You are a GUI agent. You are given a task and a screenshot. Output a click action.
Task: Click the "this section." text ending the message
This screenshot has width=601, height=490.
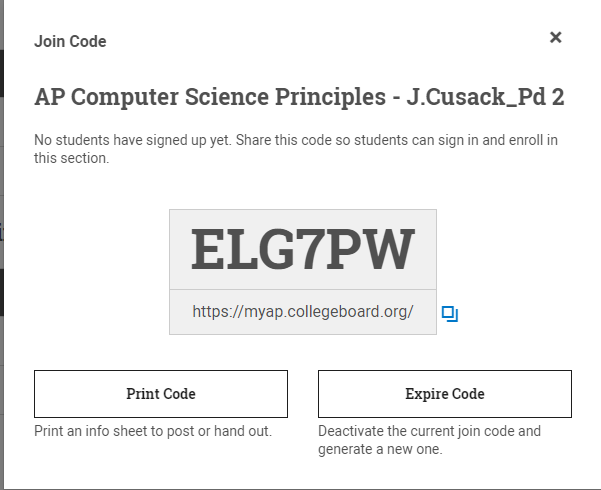point(71,157)
